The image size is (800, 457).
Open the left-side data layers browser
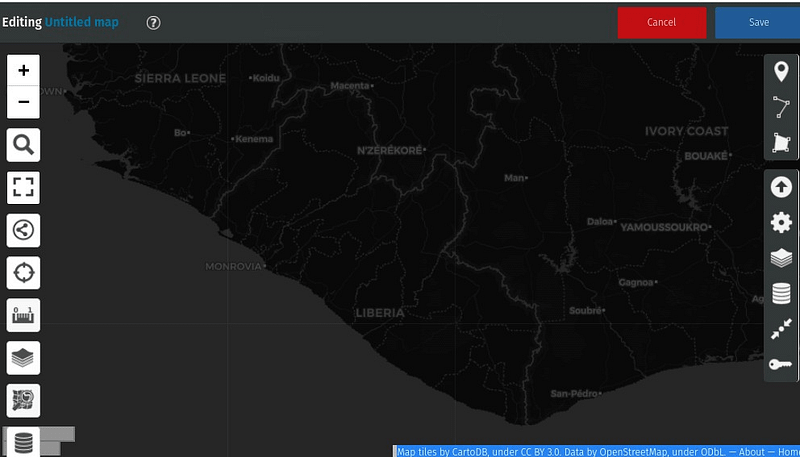[x=23, y=358]
